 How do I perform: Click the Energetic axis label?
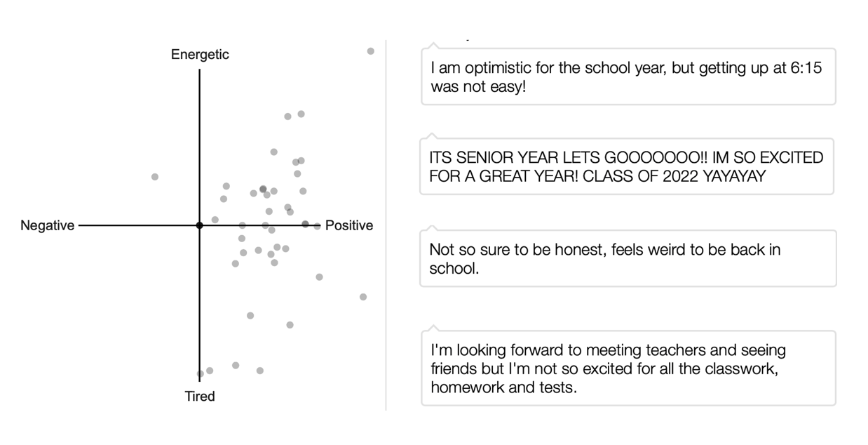(x=200, y=55)
